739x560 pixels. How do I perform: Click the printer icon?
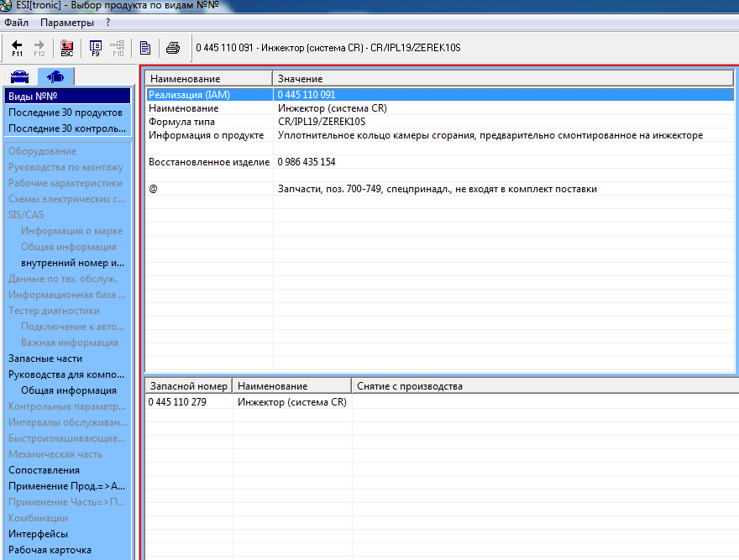172,47
